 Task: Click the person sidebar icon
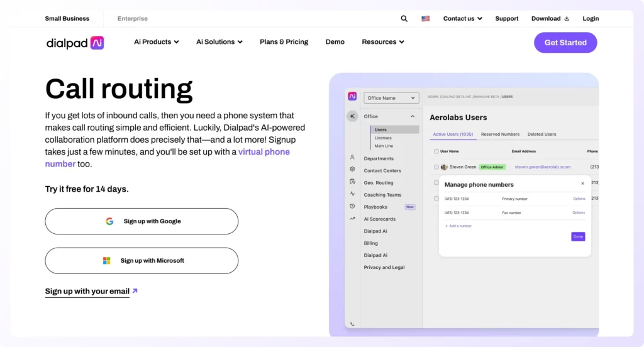coord(352,157)
